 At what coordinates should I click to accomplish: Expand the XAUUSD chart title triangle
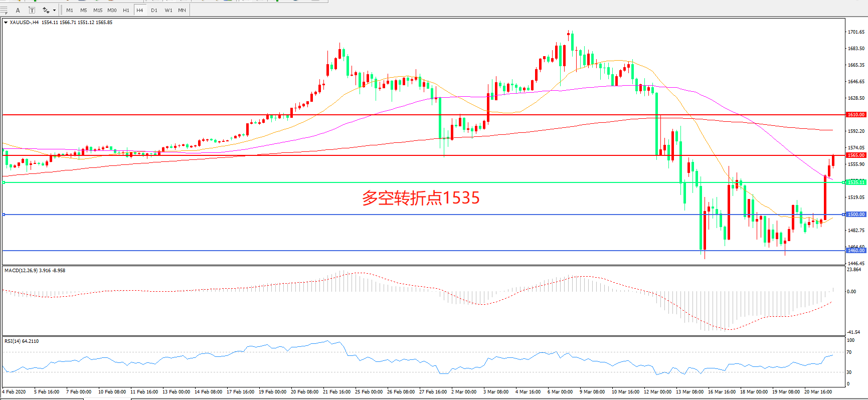click(6, 23)
